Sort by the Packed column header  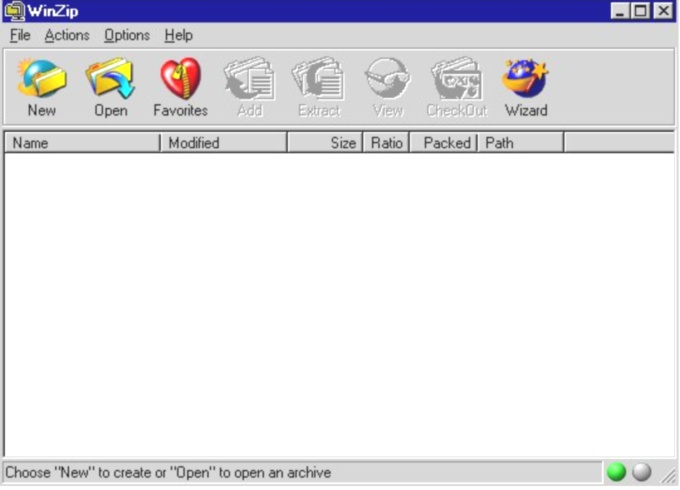click(443, 143)
